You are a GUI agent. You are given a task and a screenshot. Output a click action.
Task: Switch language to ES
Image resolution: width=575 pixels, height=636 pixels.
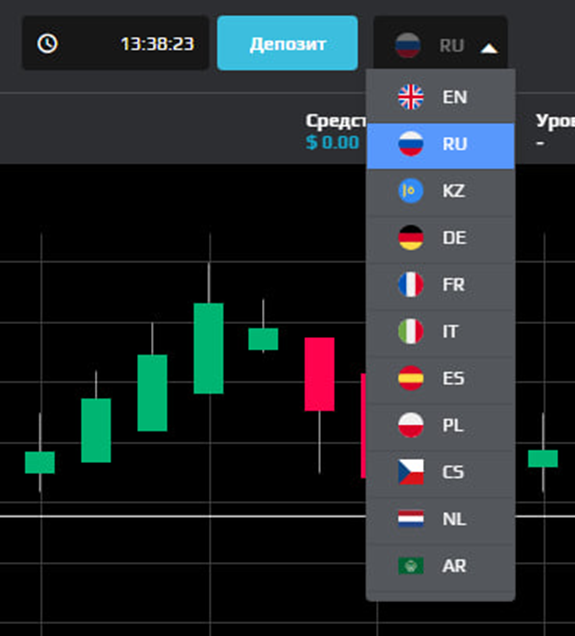click(x=440, y=378)
